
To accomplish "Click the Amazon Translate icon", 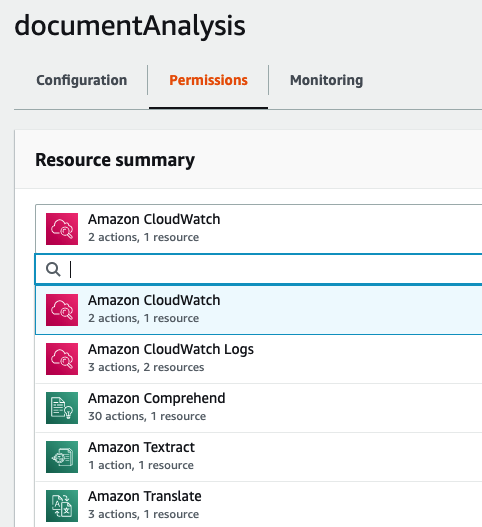I will [62, 506].
